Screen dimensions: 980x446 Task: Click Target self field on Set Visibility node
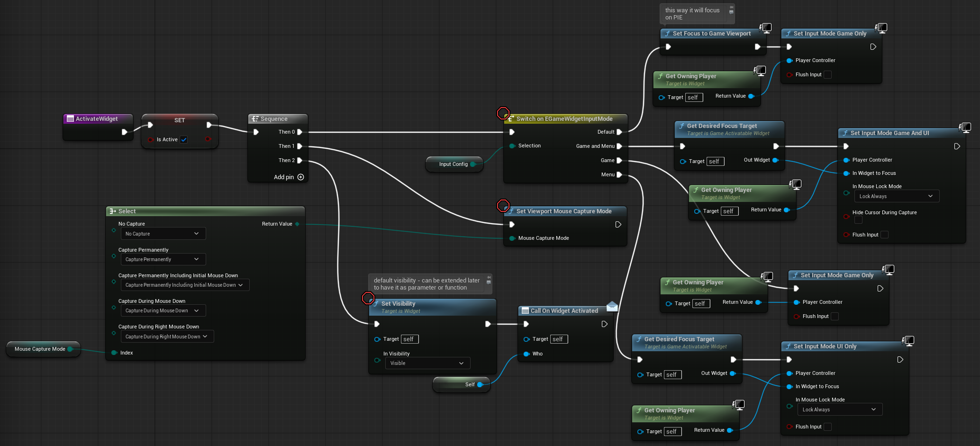(x=409, y=339)
